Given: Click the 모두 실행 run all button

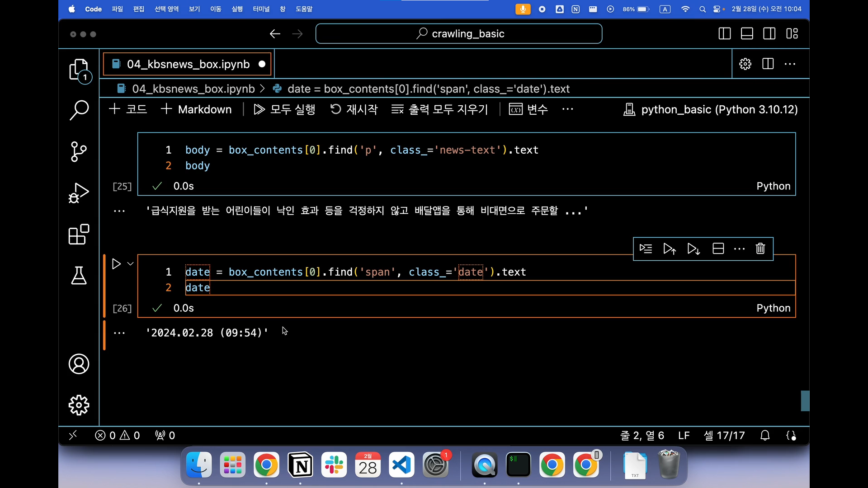Looking at the screenshot, I should pos(284,109).
